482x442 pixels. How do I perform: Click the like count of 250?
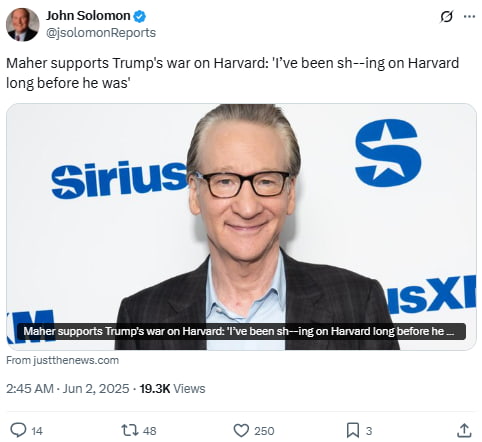(x=264, y=431)
